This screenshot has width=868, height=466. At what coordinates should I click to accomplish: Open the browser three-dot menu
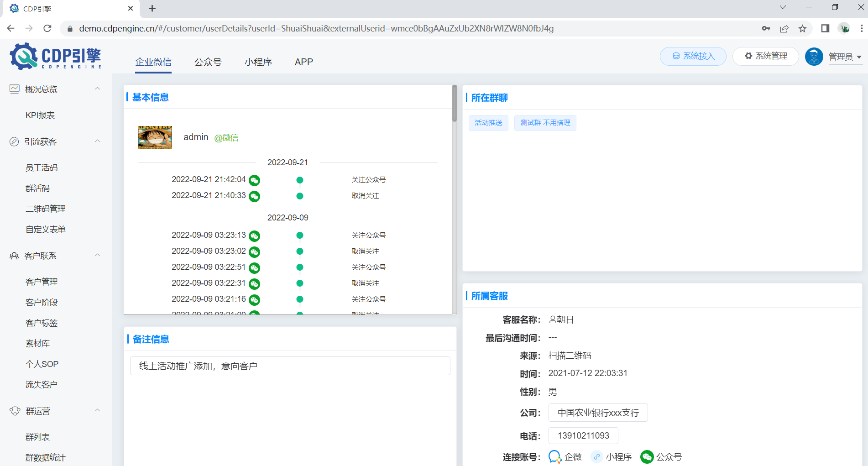coord(862,28)
